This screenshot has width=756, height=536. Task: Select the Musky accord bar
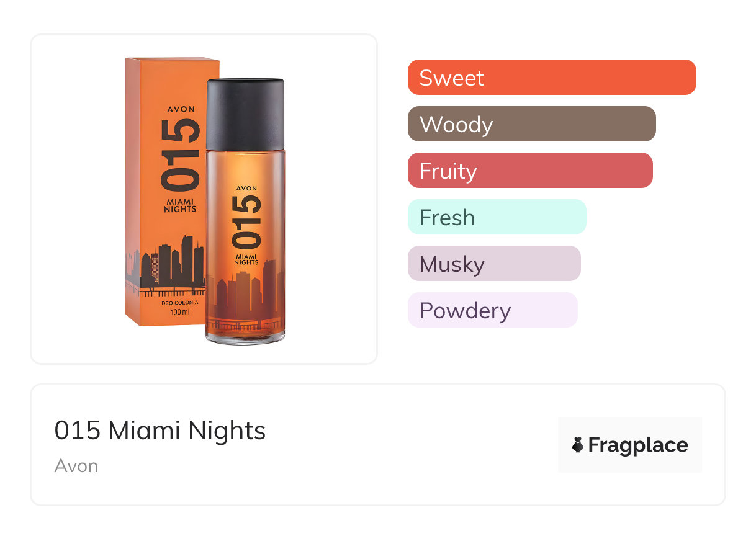click(x=493, y=264)
